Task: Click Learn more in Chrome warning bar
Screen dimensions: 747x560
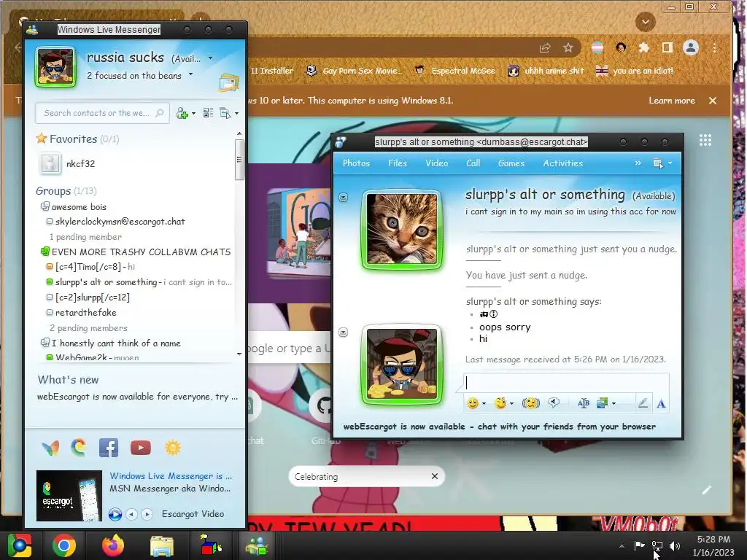Action: click(671, 101)
